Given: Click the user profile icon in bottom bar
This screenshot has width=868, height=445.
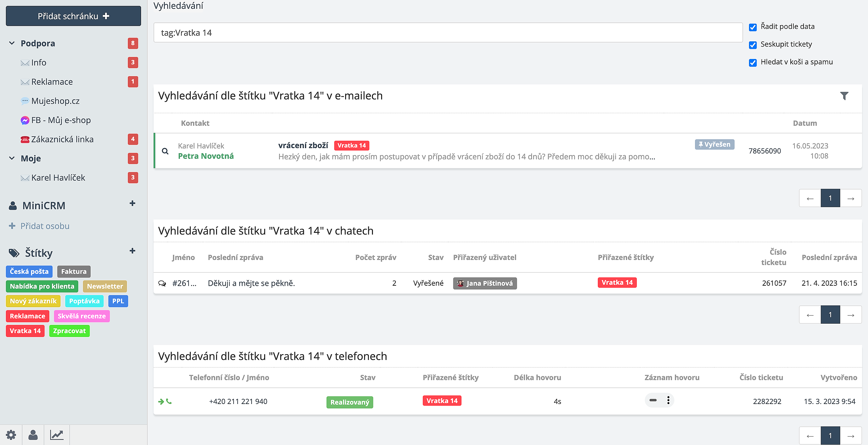Looking at the screenshot, I should 33,435.
